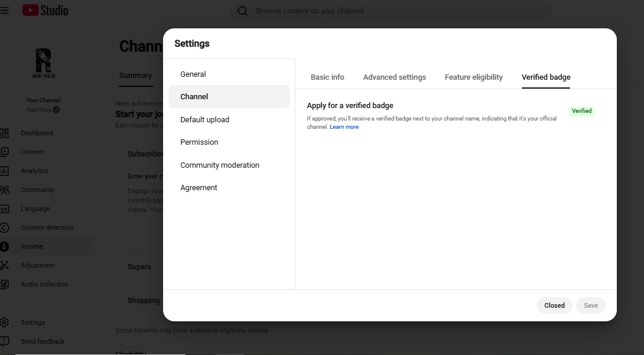This screenshot has height=355, width=644.
Task: Click Send feedback label in sidebar
Action: click(43, 341)
